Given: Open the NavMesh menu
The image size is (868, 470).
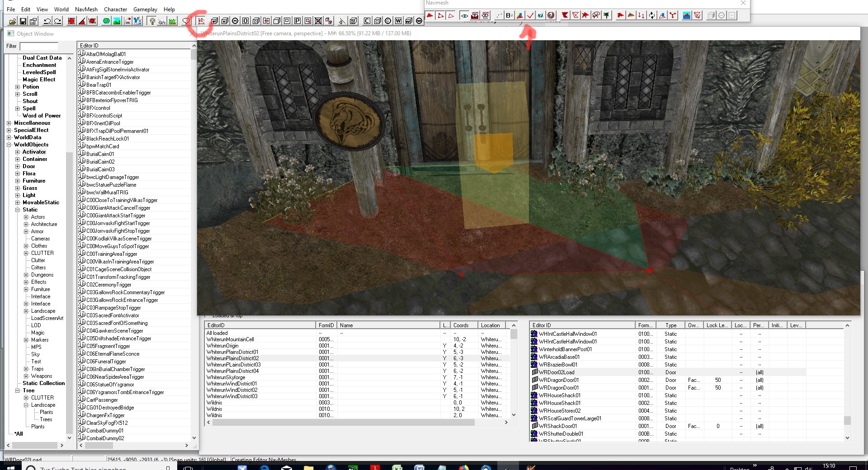Looking at the screenshot, I should tap(86, 9).
